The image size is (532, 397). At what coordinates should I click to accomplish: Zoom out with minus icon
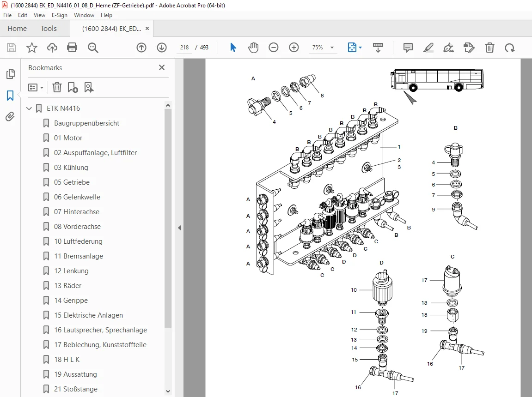pos(274,48)
